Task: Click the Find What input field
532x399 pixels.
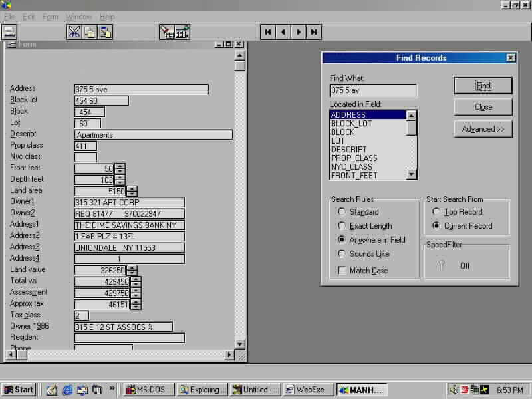Action: point(373,90)
